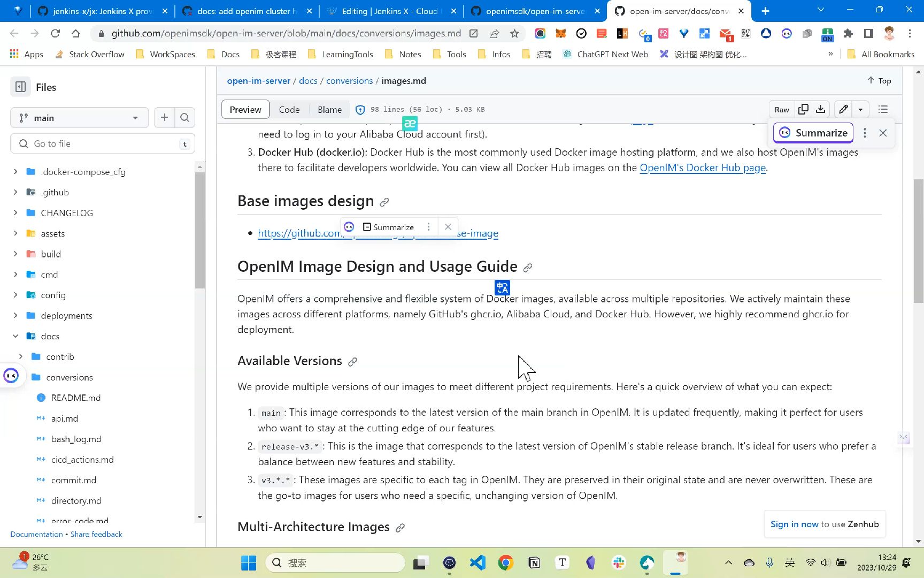Open the api.md file
Image resolution: width=924 pixels, height=578 pixels.
tap(65, 419)
